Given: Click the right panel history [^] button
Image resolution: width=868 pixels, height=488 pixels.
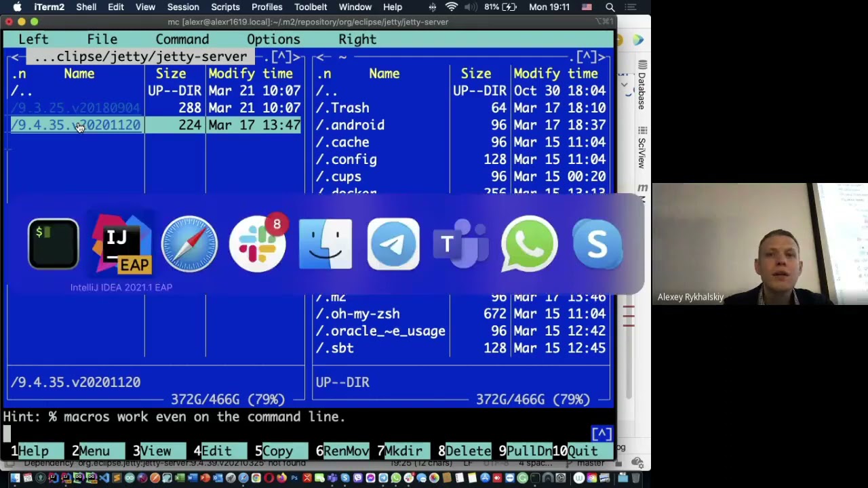Looking at the screenshot, I should [x=587, y=57].
